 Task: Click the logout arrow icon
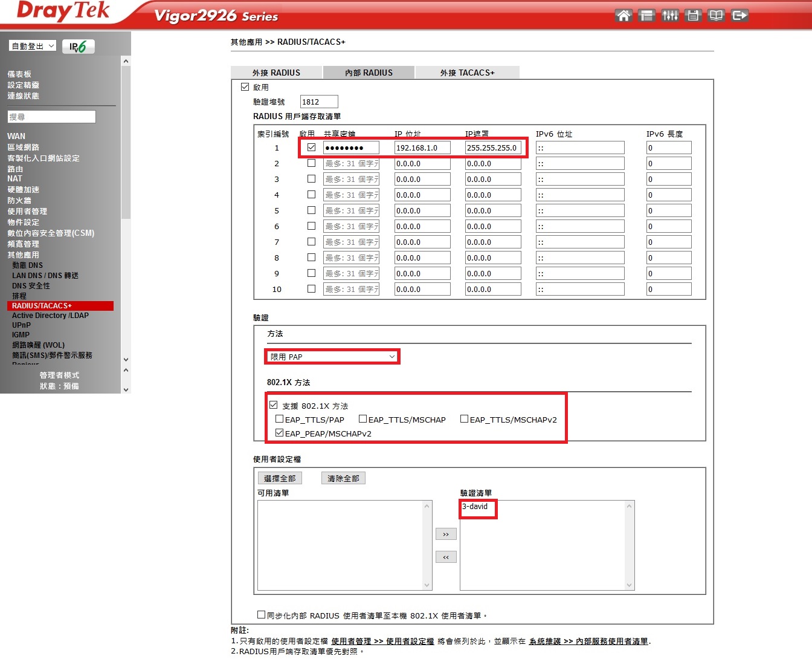coord(739,16)
